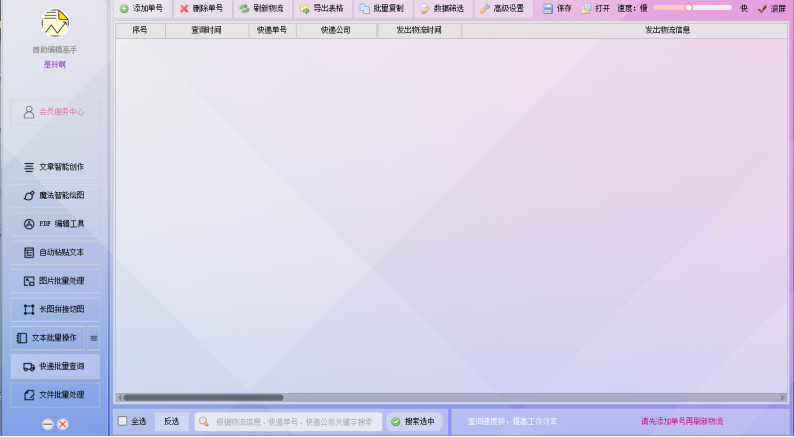This screenshot has width=794, height=437.
Task: Check the 全选 select-all checkbox
Action: [123, 421]
